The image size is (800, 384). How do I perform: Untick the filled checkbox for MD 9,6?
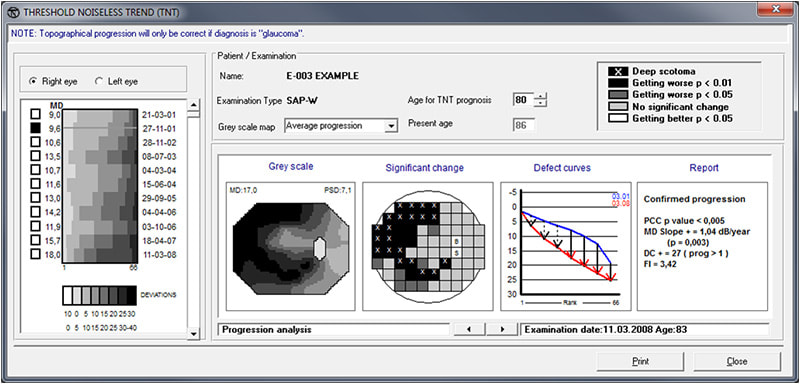[36, 127]
